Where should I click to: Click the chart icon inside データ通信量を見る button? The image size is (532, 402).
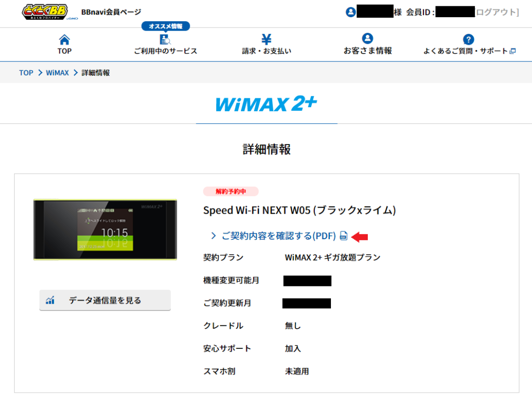[50, 300]
